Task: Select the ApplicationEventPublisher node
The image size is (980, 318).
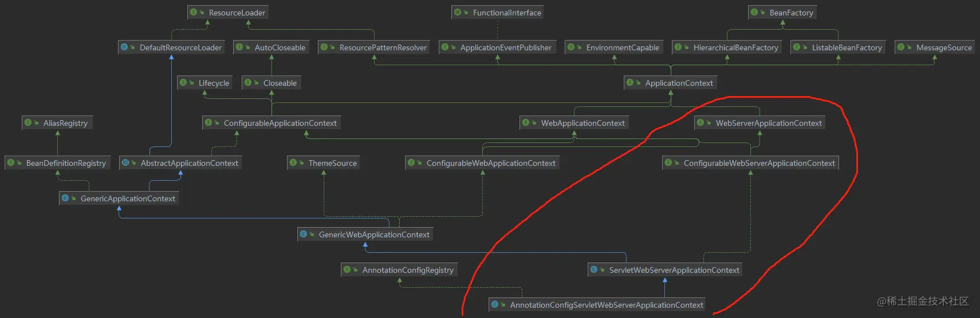Action: point(497,47)
